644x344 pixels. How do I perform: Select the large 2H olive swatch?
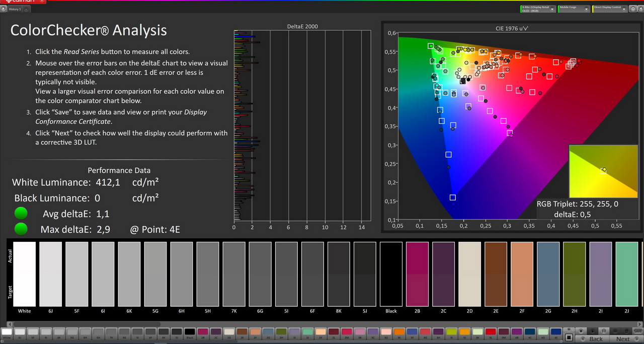pyautogui.click(x=574, y=273)
